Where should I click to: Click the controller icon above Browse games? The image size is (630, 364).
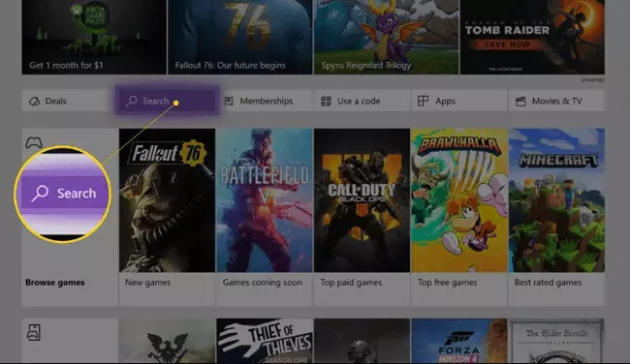pos(34,142)
